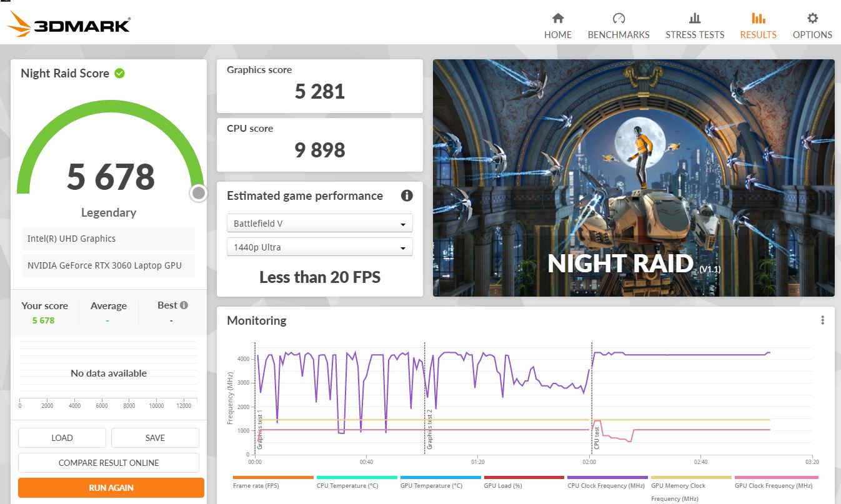The image size is (841, 504).
Task: Open the Options tab
Action: tap(812, 26)
